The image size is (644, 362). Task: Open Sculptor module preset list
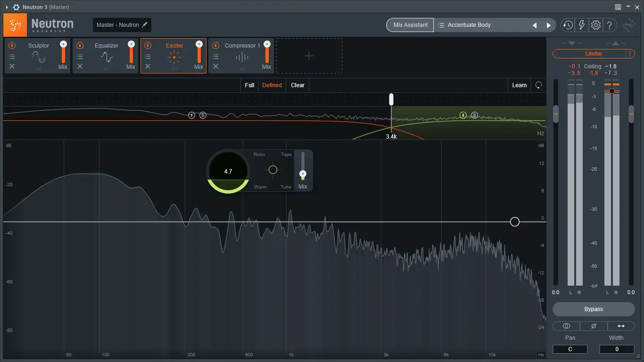(x=12, y=57)
